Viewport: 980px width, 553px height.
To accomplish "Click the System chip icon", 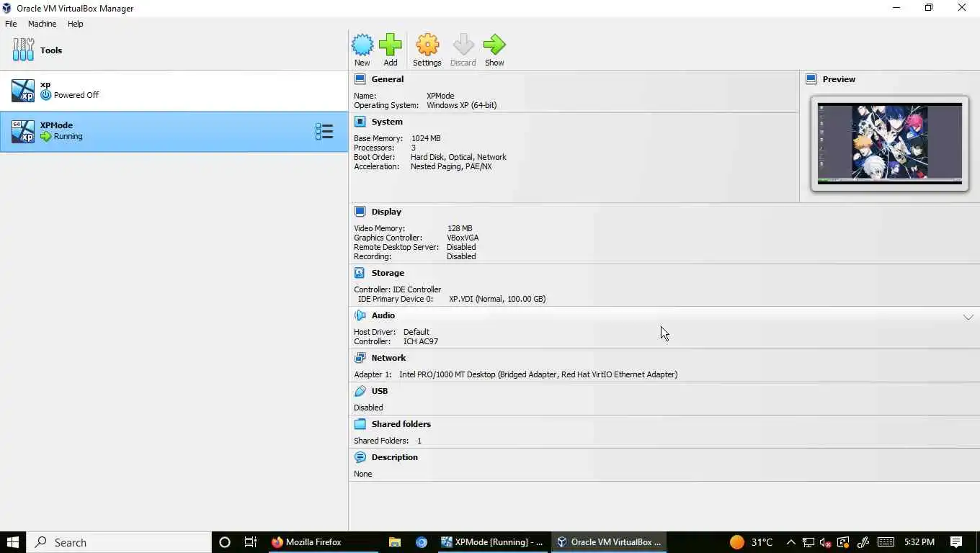I will point(360,122).
